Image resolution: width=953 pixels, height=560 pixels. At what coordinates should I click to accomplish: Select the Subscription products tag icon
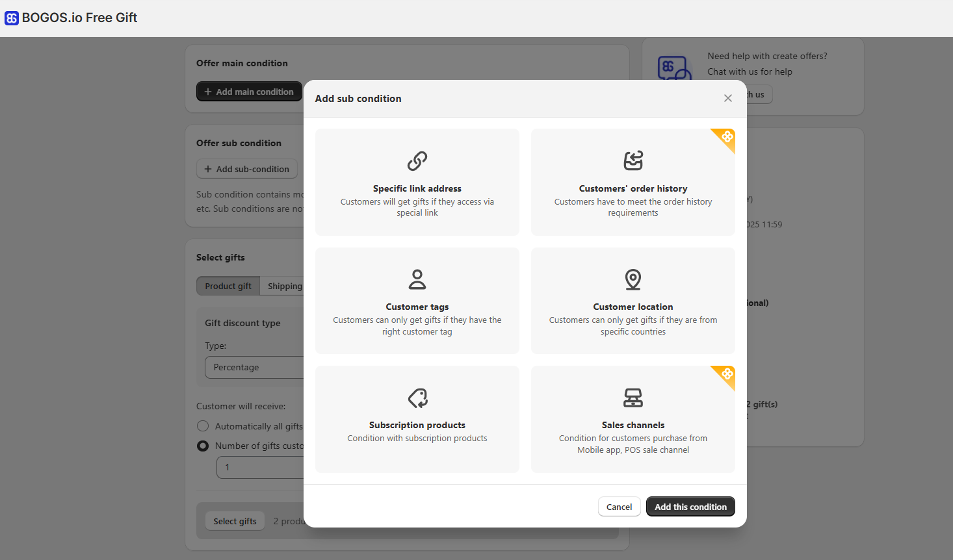point(417,398)
